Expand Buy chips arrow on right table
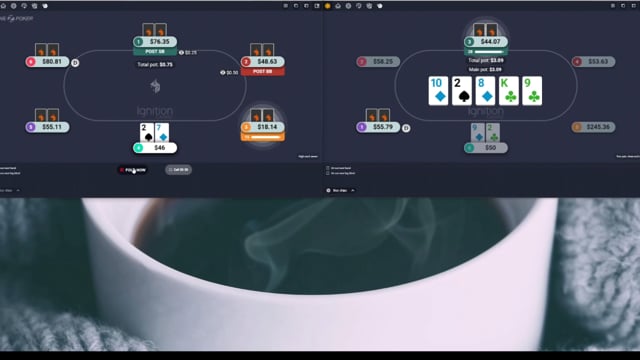640x360 pixels. pyautogui.click(x=353, y=190)
